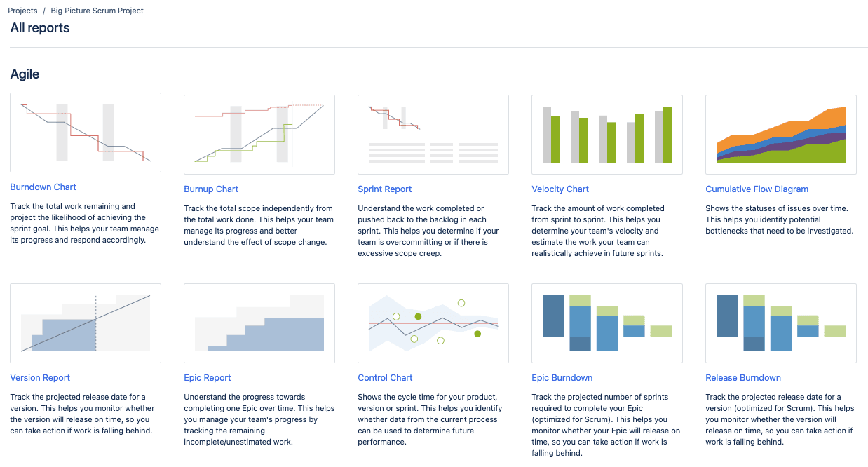
Task: Navigate to Projects via the breadcrumb
Action: click(x=22, y=10)
